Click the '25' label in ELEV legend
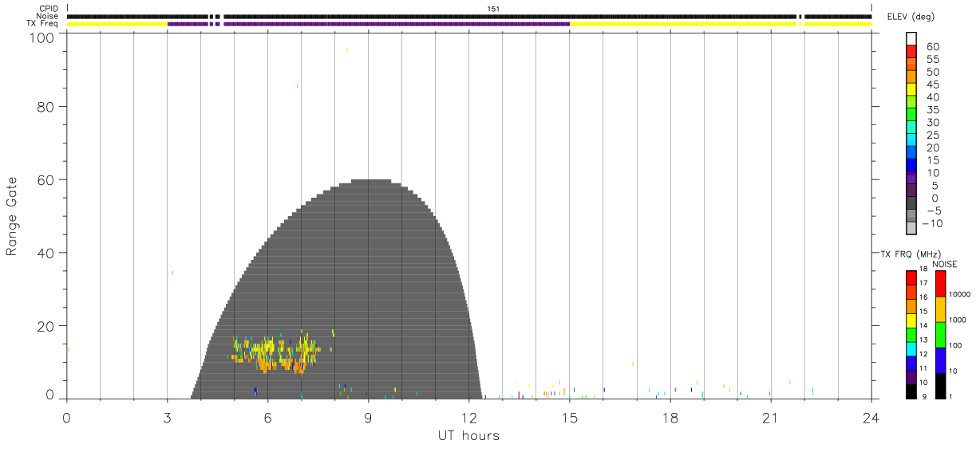The width and height of the screenshot is (980, 452). tap(932, 135)
